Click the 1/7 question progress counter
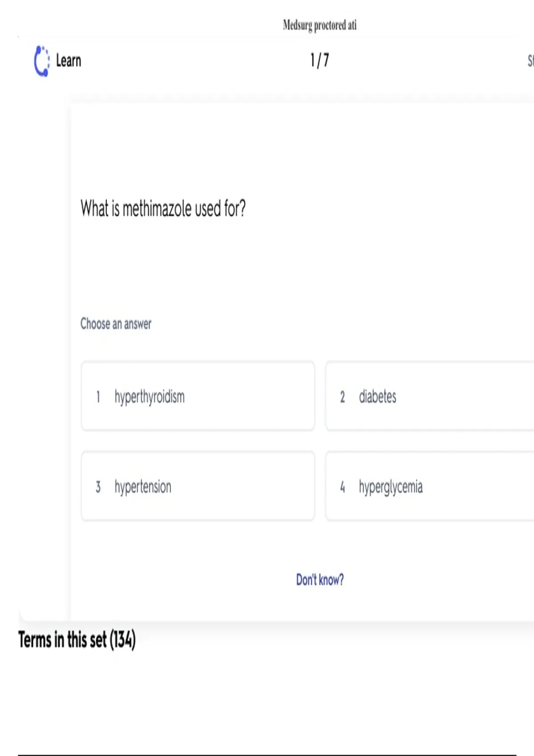Viewport: 534px width, 756px height. pos(320,60)
